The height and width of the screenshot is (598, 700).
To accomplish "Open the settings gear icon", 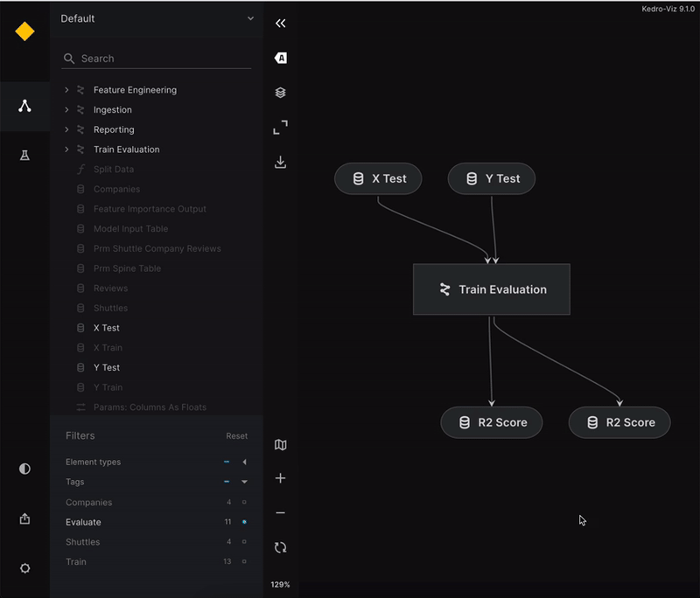I will click(x=24, y=567).
